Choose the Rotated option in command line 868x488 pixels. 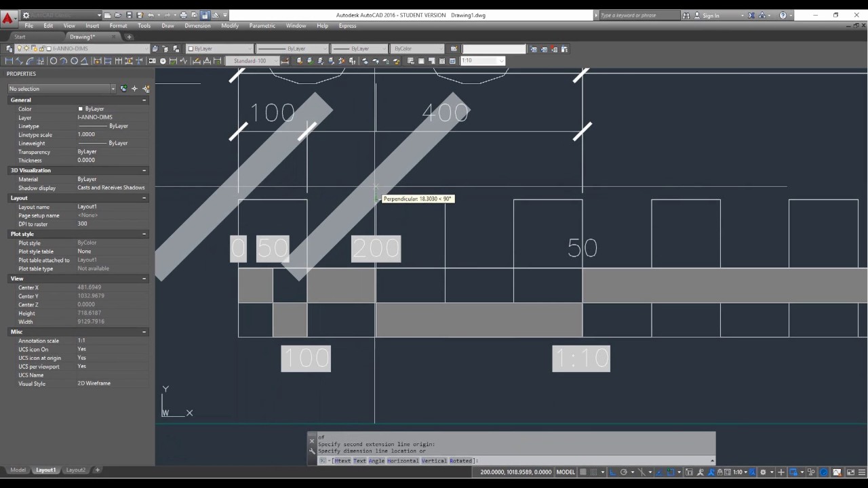pos(460,461)
